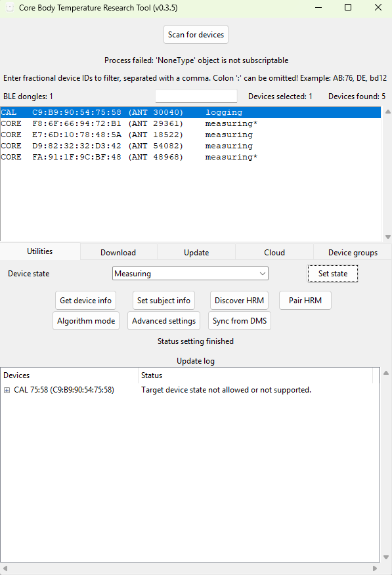Click the Scan for devices button
Viewport: 392px width, 575px height.
tap(196, 35)
